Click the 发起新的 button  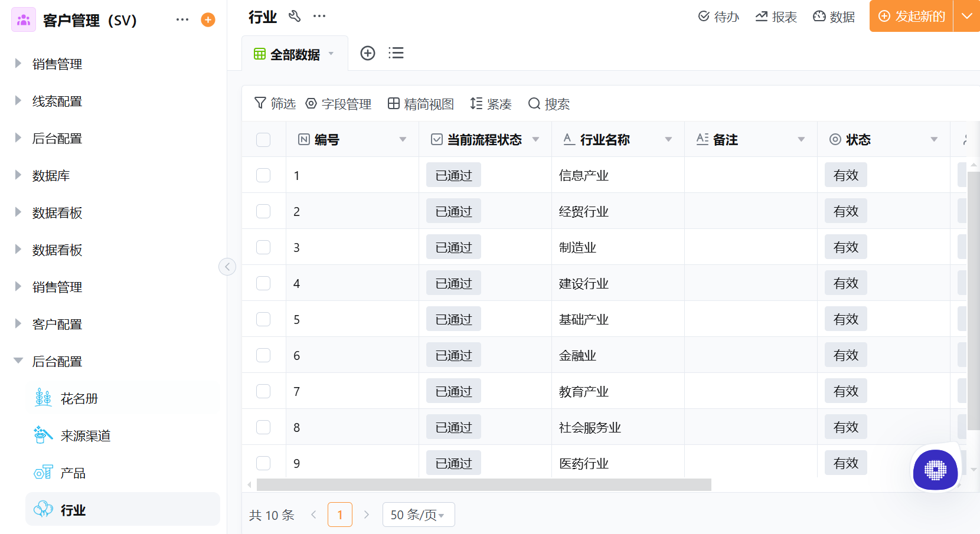pyautogui.click(x=910, y=17)
